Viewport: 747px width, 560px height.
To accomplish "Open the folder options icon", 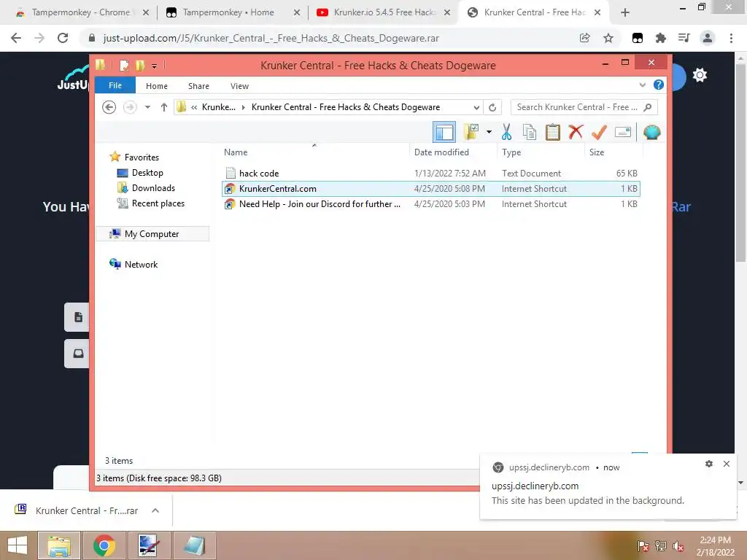I will click(471, 132).
